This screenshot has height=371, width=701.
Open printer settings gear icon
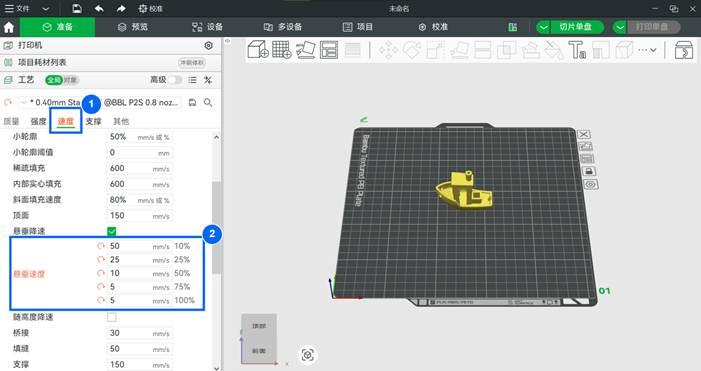point(208,45)
